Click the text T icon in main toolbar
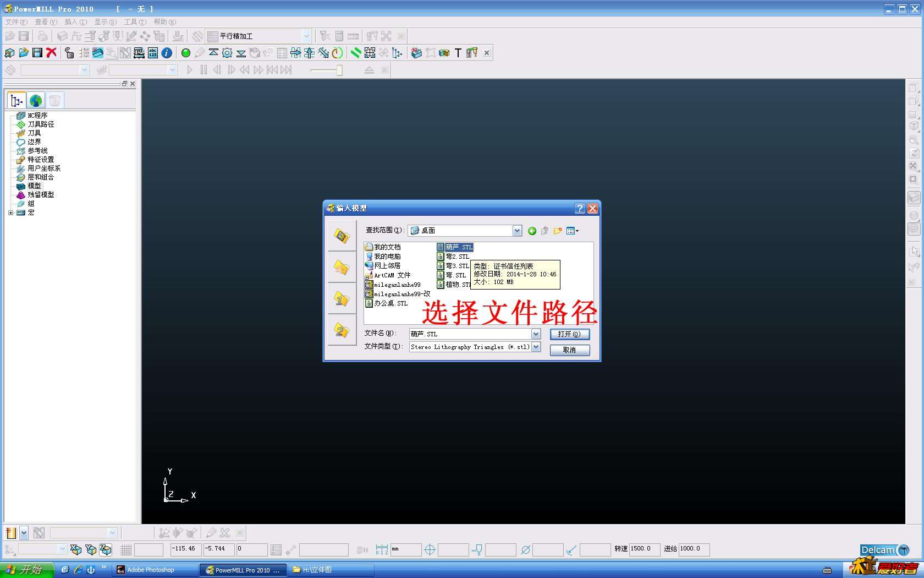The width and height of the screenshot is (924, 578). (x=458, y=53)
